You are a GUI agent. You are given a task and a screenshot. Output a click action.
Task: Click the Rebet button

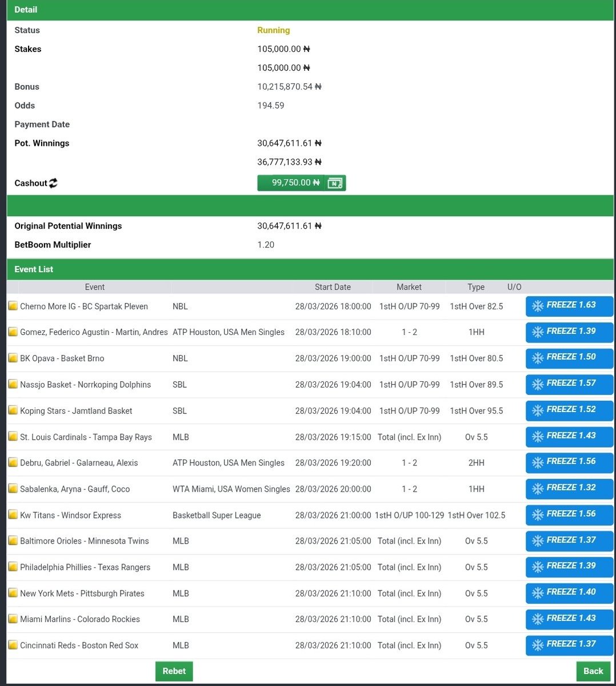(x=174, y=671)
